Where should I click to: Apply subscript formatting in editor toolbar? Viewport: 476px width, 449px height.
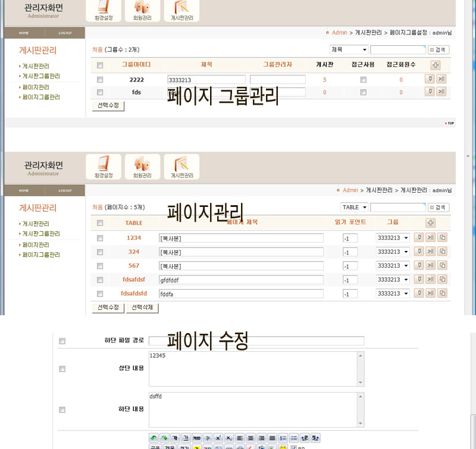coord(229,438)
